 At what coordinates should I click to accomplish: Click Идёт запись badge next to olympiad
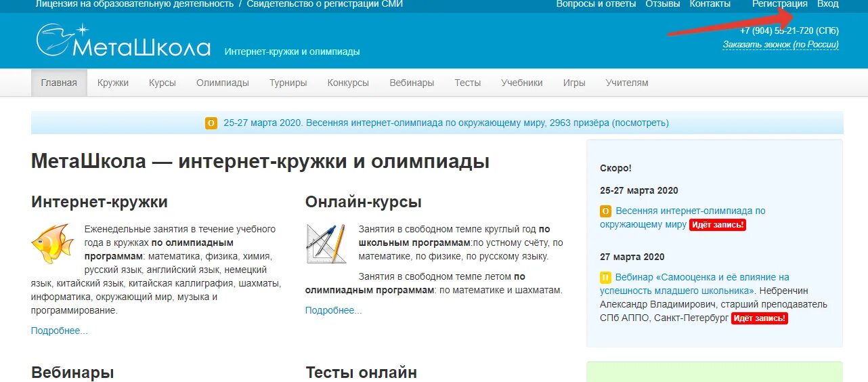pos(718,225)
